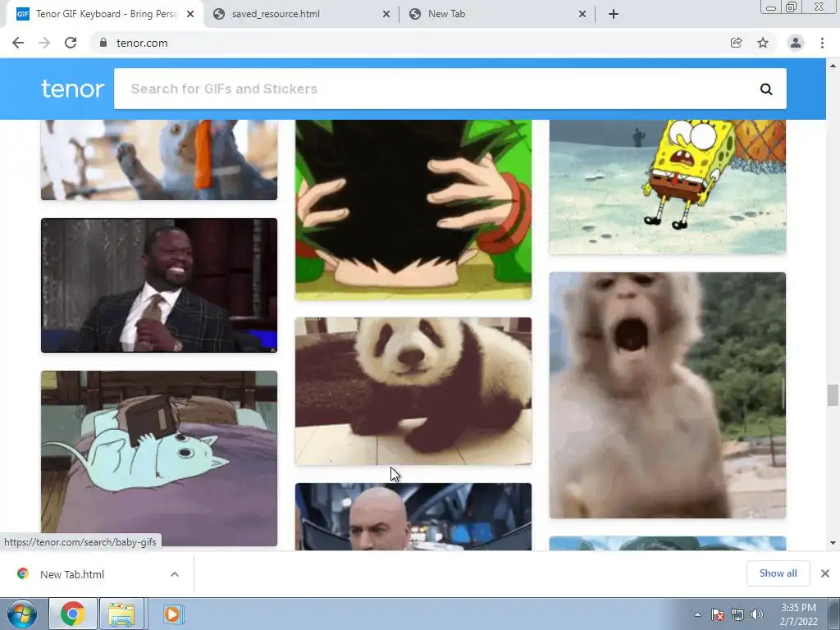
Task: Click the scrollbar down arrow
Action: [x=833, y=543]
